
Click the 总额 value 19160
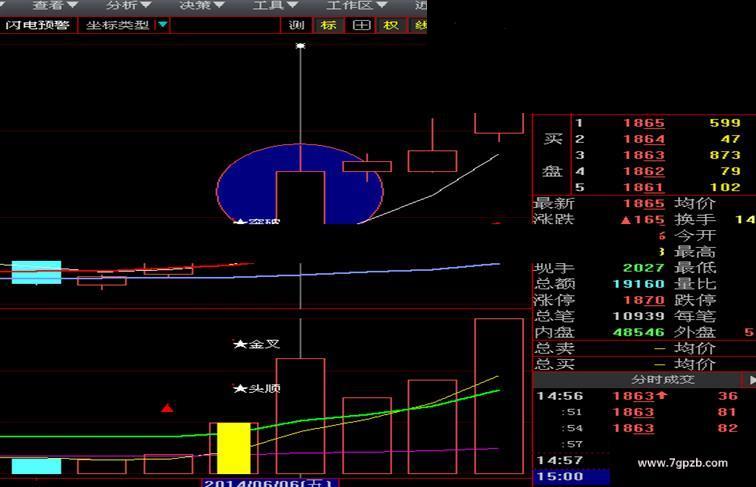pyautogui.click(x=639, y=284)
